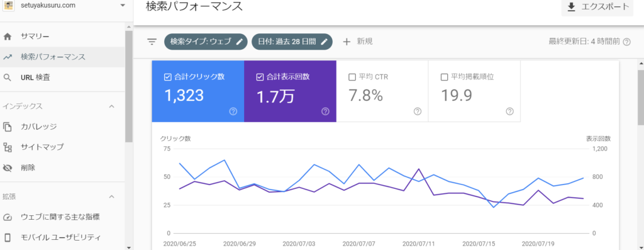Click the エクスポート button
This screenshot has height=250, width=644.
[x=597, y=7]
